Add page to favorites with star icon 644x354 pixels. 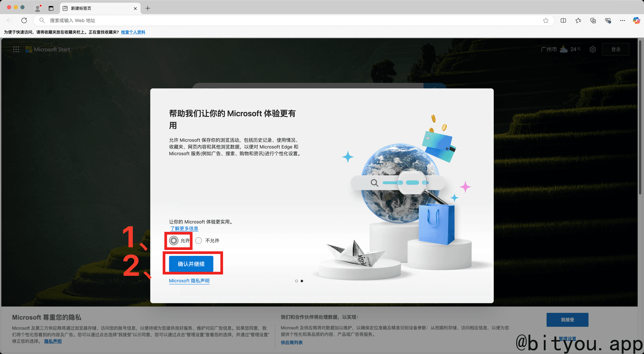coord(546,20)
